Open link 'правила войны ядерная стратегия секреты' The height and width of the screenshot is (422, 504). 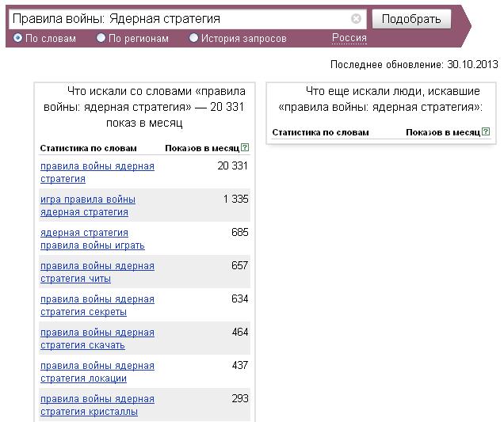[97, 306]
